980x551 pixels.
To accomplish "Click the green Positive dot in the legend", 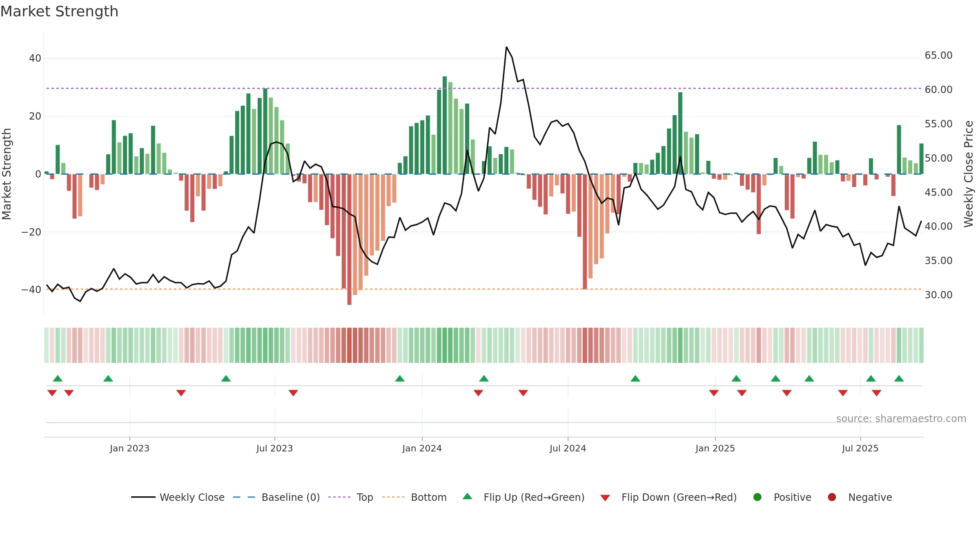I will [757, 497].
